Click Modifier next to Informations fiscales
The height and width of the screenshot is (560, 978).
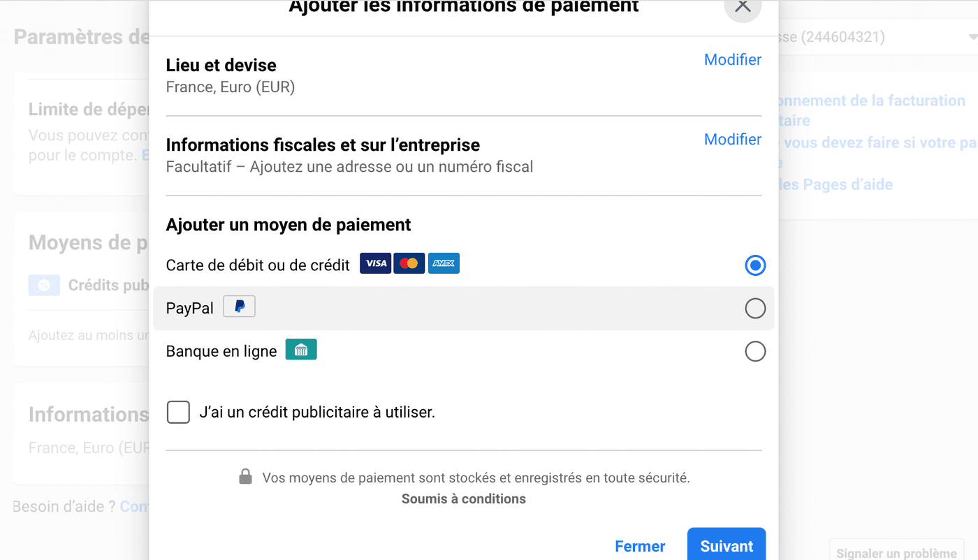point(732,140)
